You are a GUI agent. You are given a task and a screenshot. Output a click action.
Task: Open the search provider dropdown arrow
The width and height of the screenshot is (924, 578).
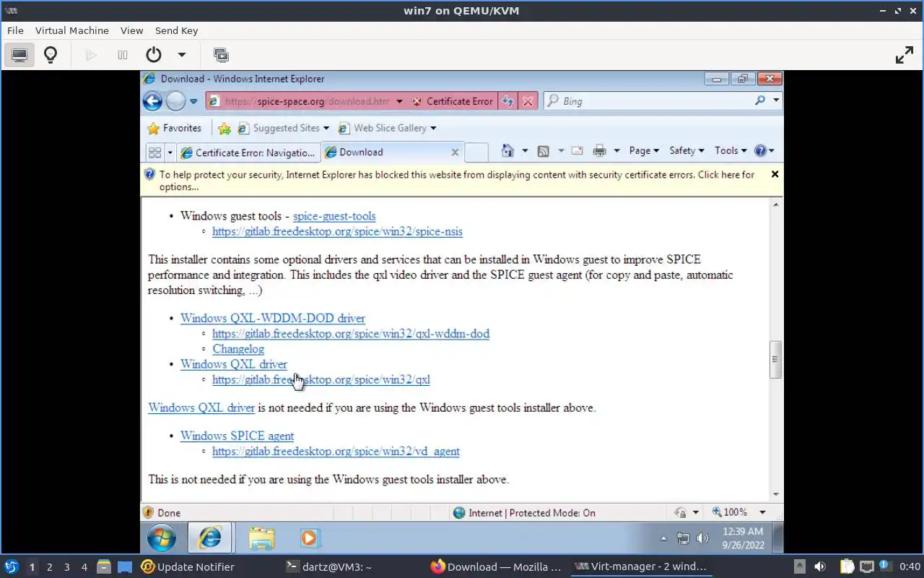(x=776, y=101)
